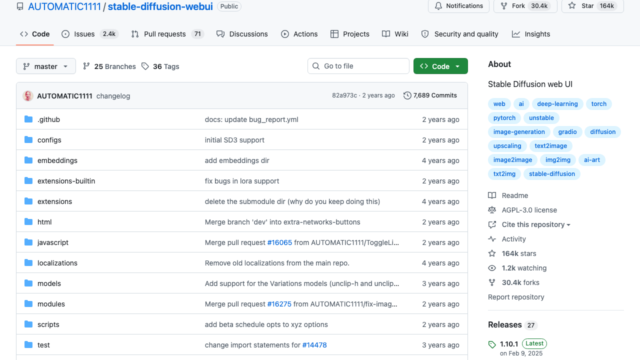
Task: Open the Releases 27 heading link
Action: point(512,325)
